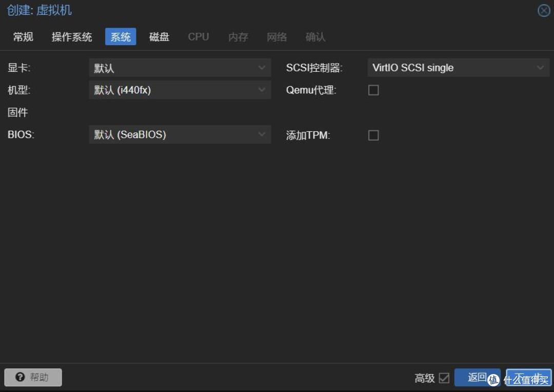Open help via the 帮助 button

point(33,377)
